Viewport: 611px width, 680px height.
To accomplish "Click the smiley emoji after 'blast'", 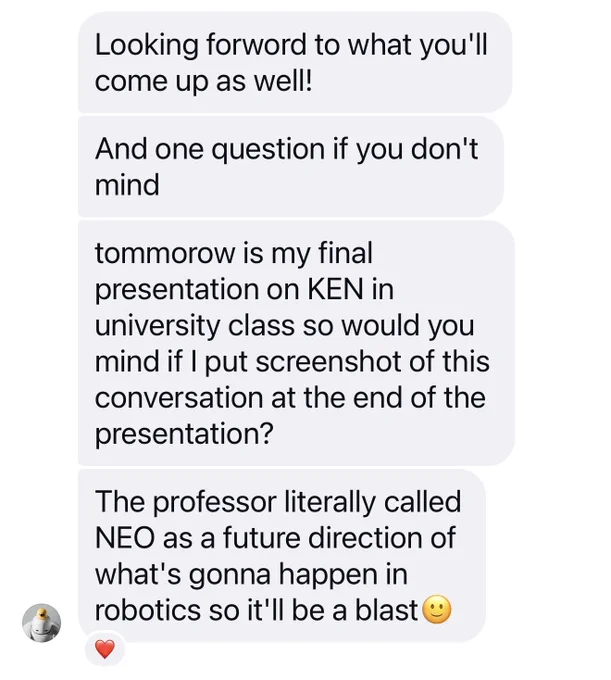I will click(436, 609).
